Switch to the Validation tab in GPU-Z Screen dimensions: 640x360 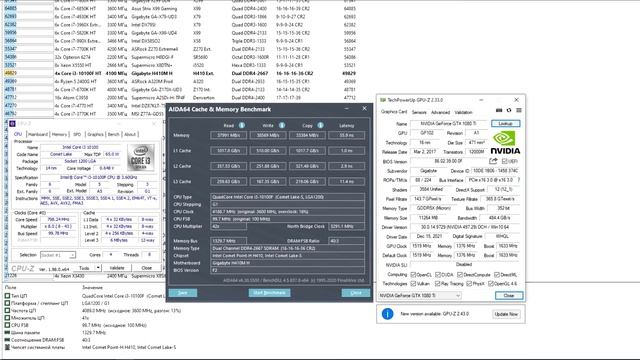[x=463, y=112]
